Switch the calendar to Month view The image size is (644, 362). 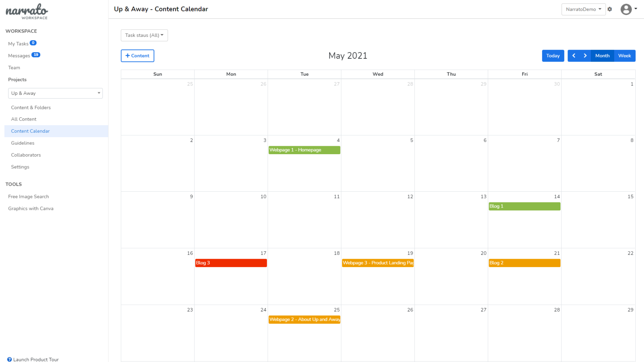pos(602,56)
